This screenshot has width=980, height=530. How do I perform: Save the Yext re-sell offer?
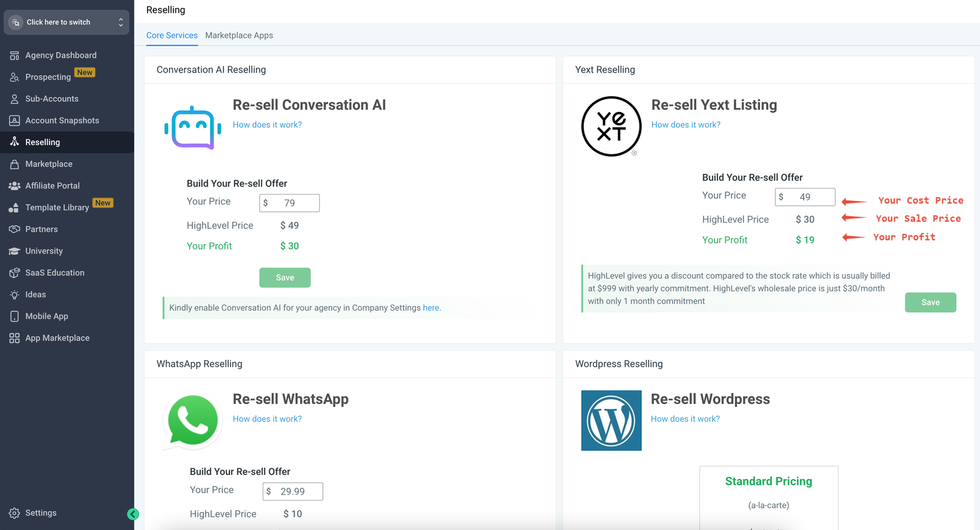pyautogui.click(x=930, y=302)
